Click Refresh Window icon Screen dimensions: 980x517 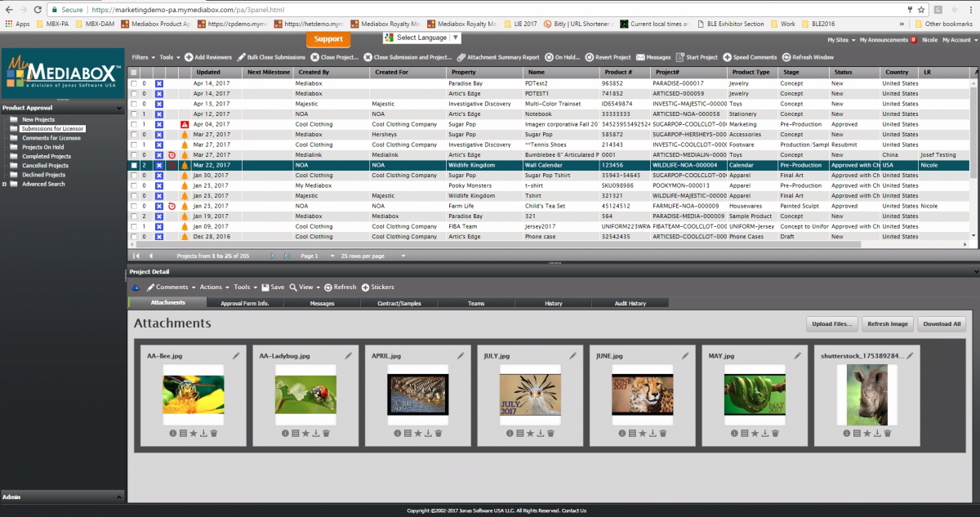click(x=786, y=58)
